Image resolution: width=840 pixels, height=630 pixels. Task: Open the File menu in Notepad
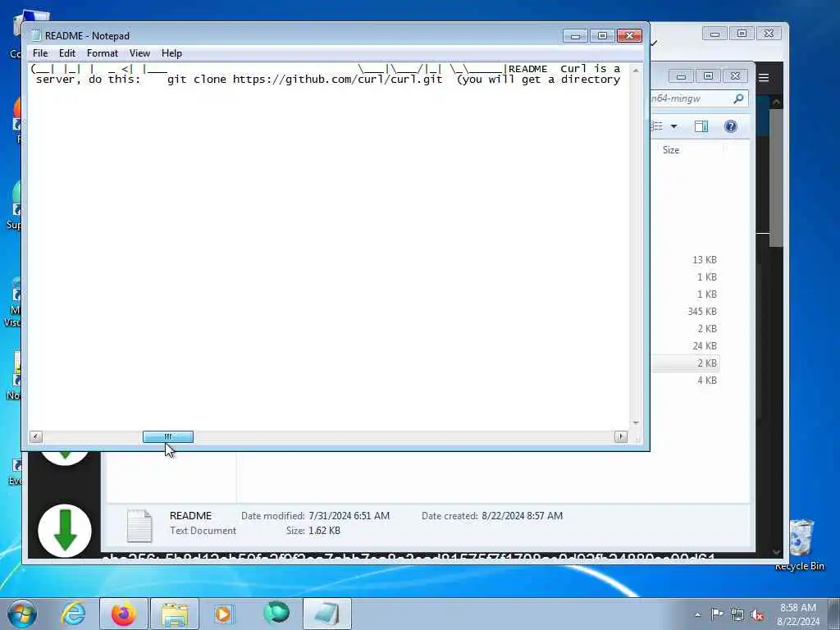point(40,53)
